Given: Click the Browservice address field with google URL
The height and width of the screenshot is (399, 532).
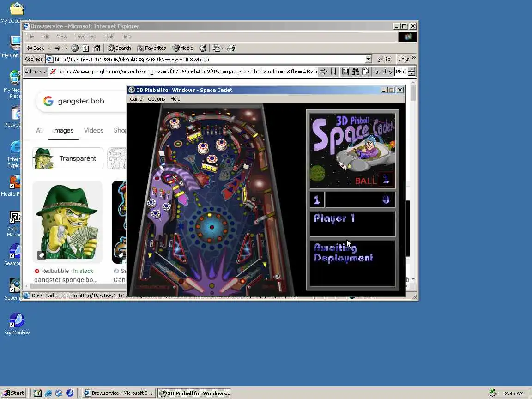Looking at the screenshot, I should 182,72.
